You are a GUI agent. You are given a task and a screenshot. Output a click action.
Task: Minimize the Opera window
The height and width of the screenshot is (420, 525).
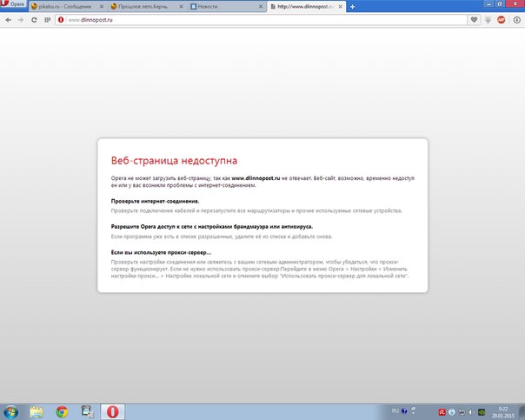click(x=488, y=3)
